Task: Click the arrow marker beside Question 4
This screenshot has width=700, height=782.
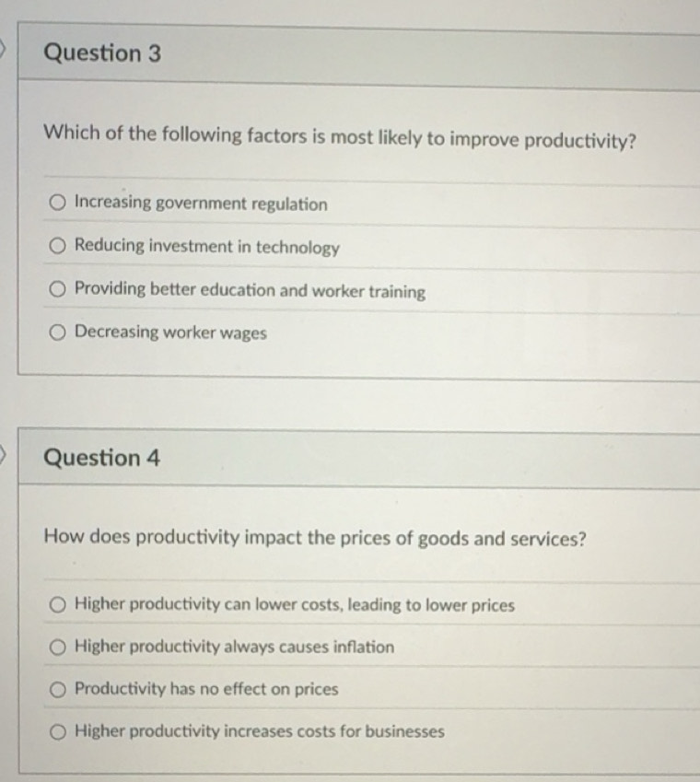Action: [4, 453]
